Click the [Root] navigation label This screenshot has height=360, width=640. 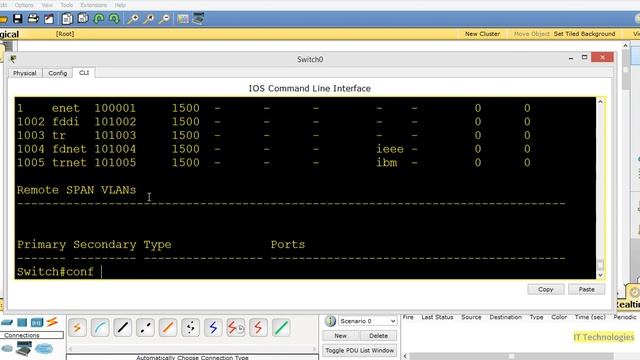(65, 34)
